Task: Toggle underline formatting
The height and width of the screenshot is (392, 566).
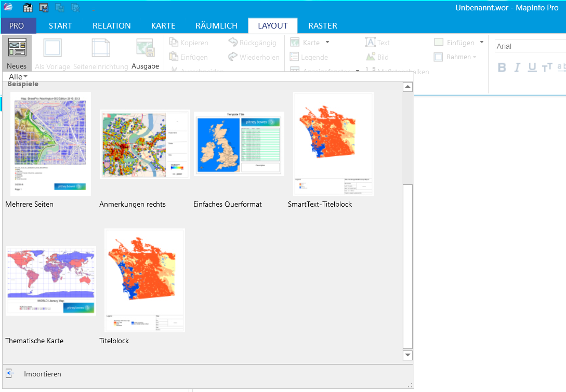Action: [532, 67]
